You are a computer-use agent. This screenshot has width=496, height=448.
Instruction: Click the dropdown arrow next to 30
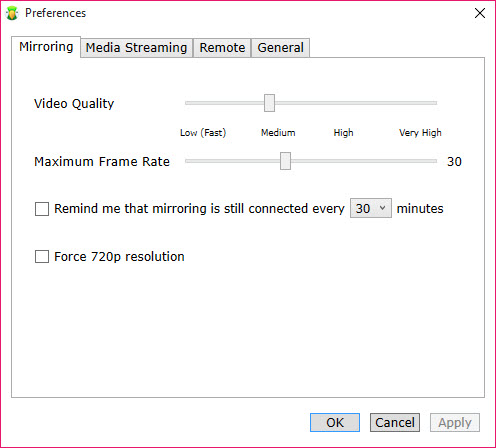pos(383,208)
